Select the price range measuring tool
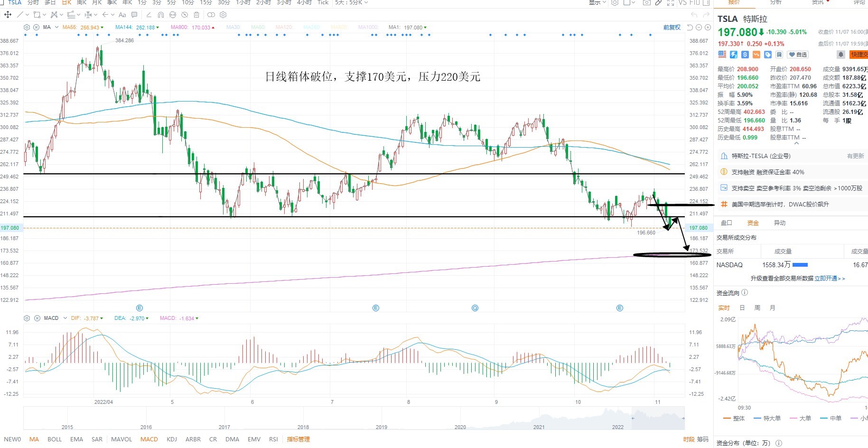The image size is (868, 448). pos(88,15)
